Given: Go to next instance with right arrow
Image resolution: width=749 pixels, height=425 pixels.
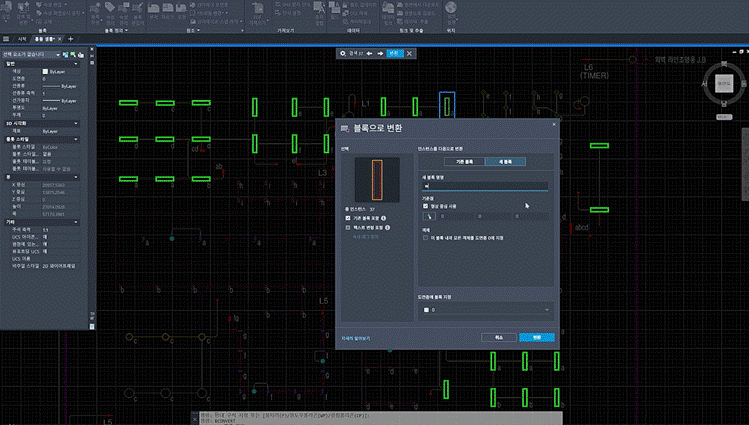Looking at the screenshot, I should (x=380, y=53).
